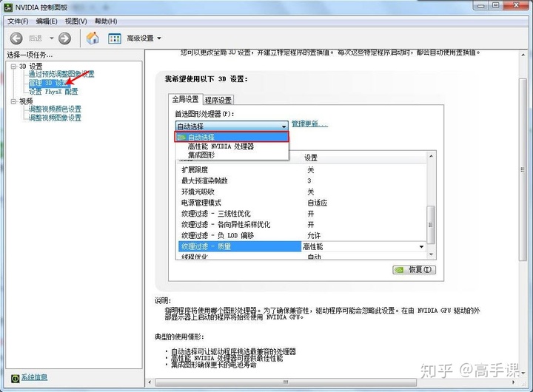Click the 恢复(I) button
The height and width of the screenshot is (392, 533).
[x=414, y=270]
